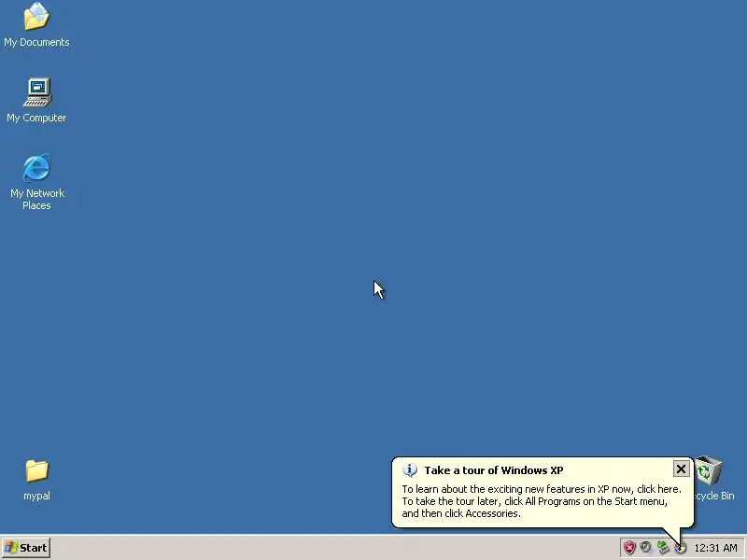
Task: Click the info icon in the tour balloon
Action: pyautogui.click(x=410, y=470)
